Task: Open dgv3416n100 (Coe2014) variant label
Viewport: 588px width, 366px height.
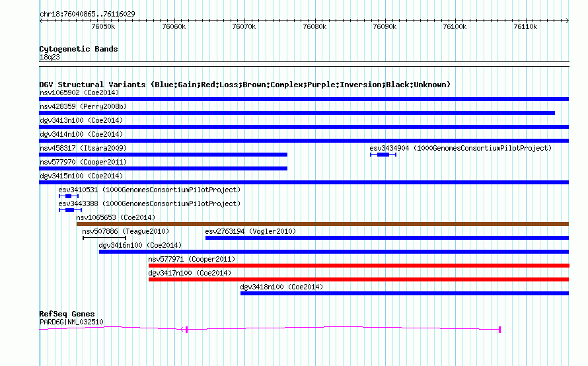Action: pyautogui.click(x=140, y=245)
